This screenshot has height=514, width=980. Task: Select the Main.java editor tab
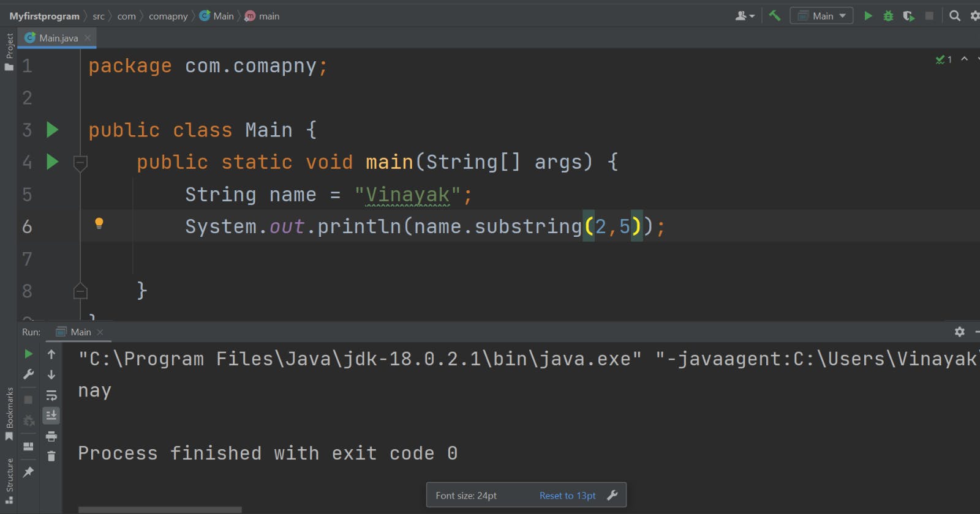pyautogui.click(x=58, y=38)
